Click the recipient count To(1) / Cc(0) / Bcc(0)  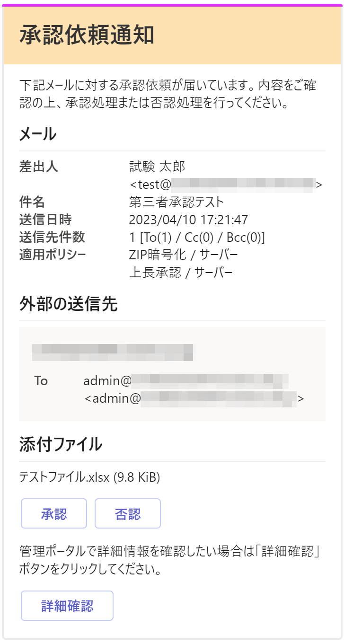(197, 238)
